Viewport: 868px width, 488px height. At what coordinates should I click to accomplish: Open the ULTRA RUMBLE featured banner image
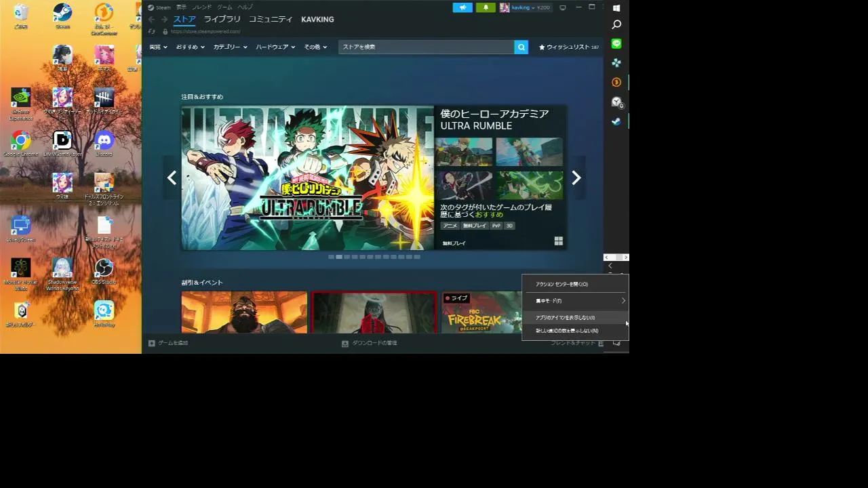pos(307,178)
